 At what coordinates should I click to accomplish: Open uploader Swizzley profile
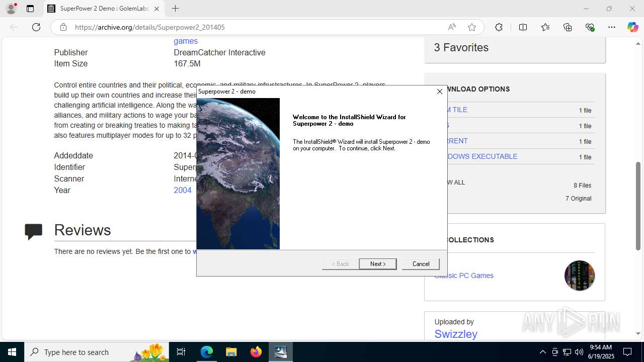click(456, 334)
